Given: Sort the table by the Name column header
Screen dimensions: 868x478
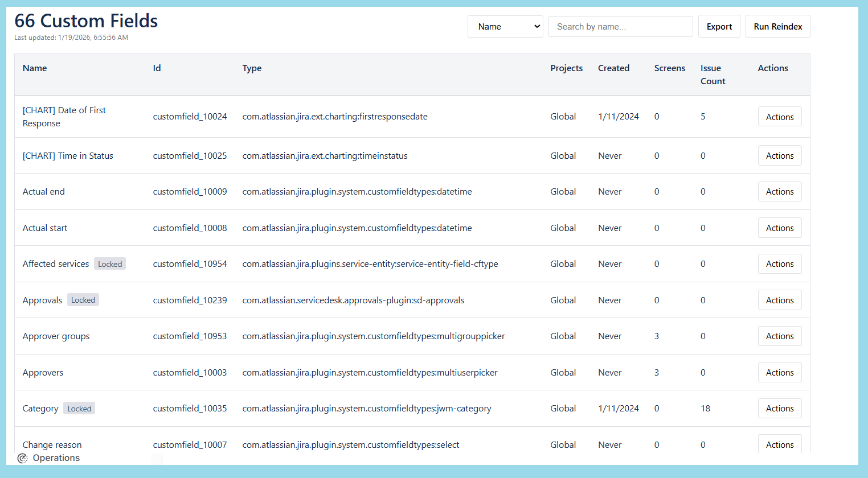Looking at the screenshot, I should tap(34, 68).
